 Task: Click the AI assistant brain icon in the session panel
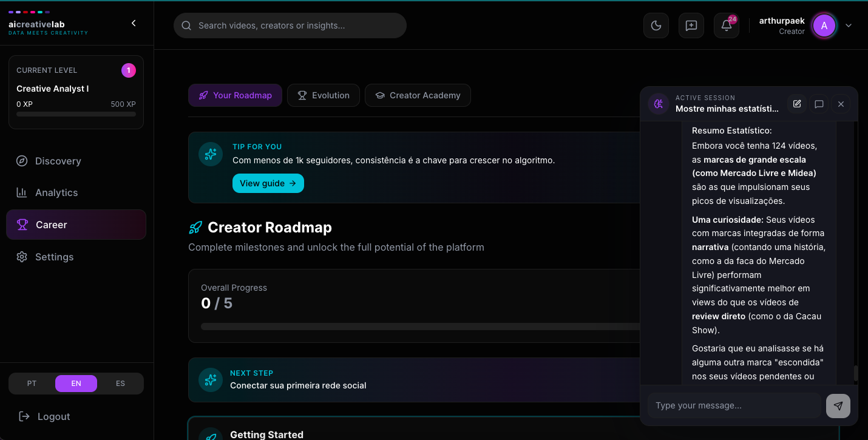click(x=658, y=104)
